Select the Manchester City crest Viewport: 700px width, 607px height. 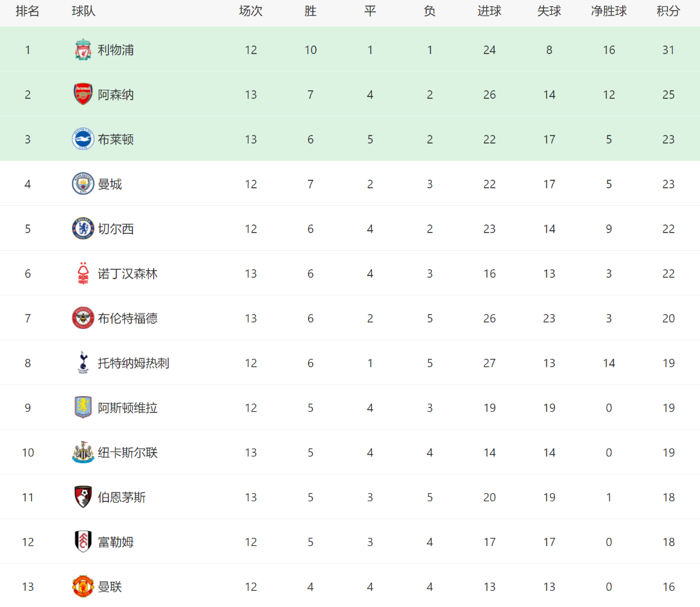click(x=83, y=183)
